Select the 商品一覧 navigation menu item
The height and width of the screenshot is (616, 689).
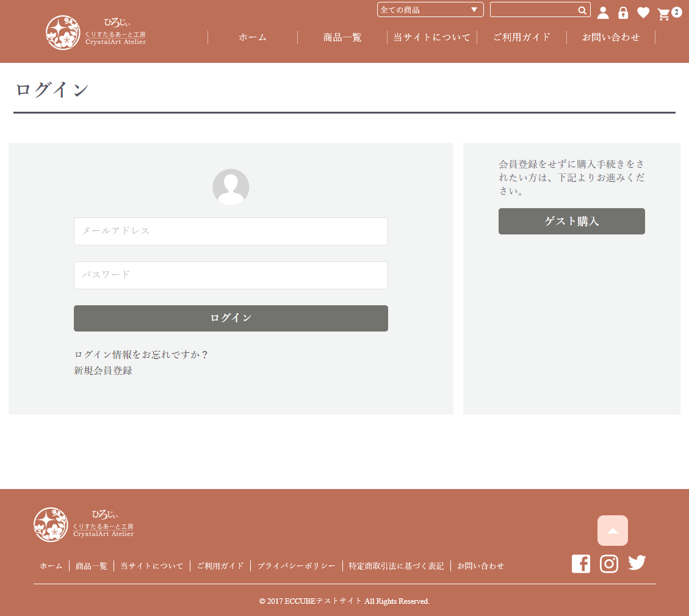[342, 38]
